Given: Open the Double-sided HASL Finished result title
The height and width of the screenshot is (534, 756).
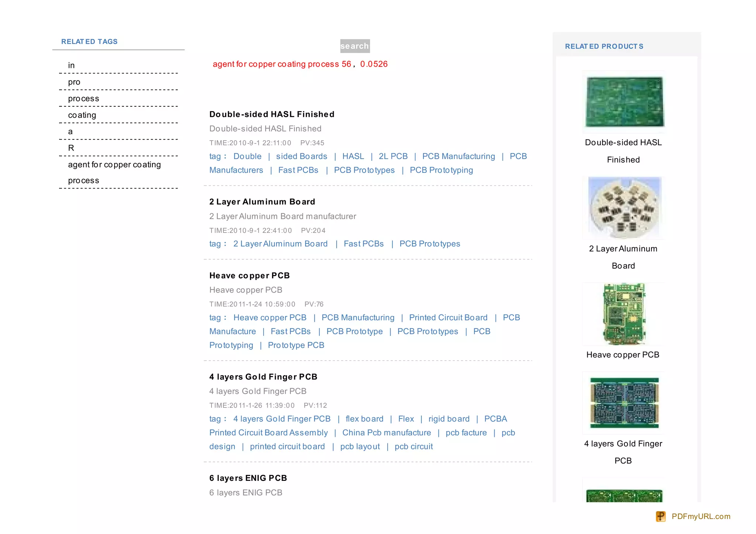Looking at the screenshot, I should pyautogui.click(x=272, y=114).
